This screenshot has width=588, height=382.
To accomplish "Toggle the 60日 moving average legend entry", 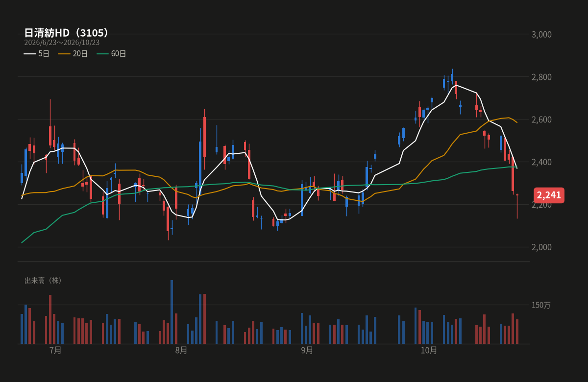I will click(112, 53).
